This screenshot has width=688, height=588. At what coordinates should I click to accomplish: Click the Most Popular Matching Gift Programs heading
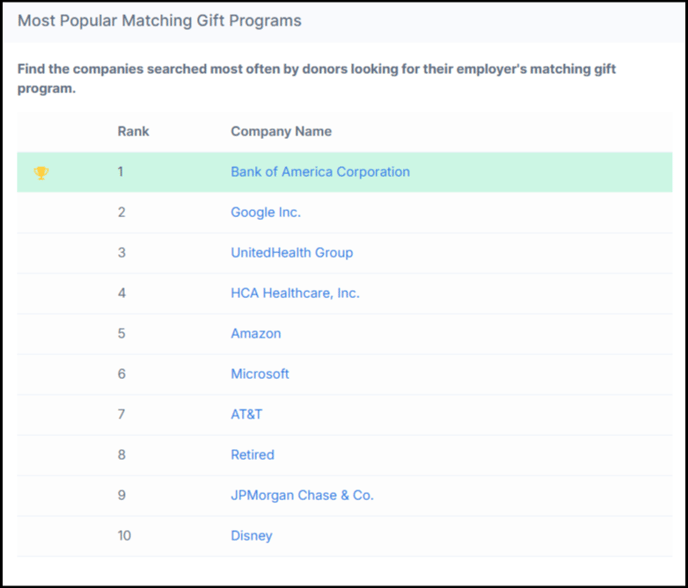coord(159,21)
